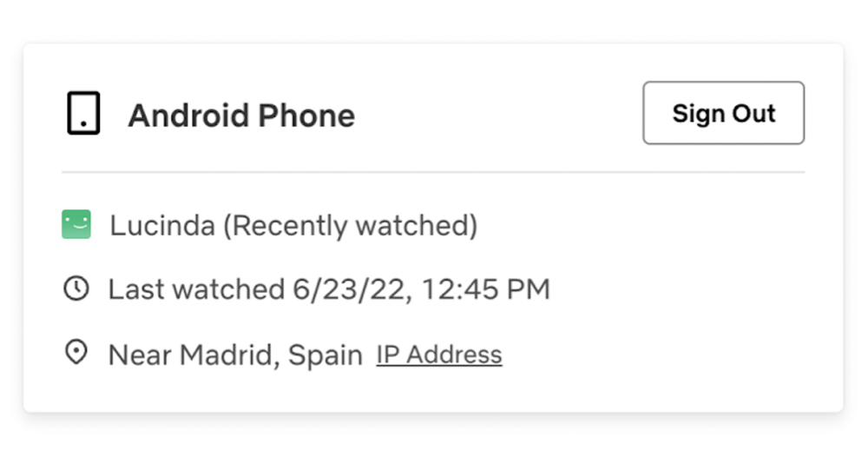The height and width of the screenshot is (457, 868).
Task: Click the word Phone in the title
Action: pyautogui.click(x=306, y=116)
